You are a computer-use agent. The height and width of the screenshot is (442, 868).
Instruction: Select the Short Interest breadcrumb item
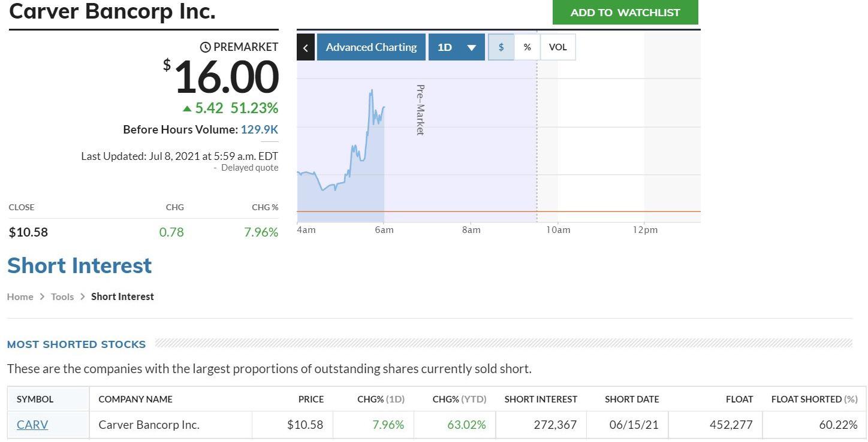pos(122,296)
